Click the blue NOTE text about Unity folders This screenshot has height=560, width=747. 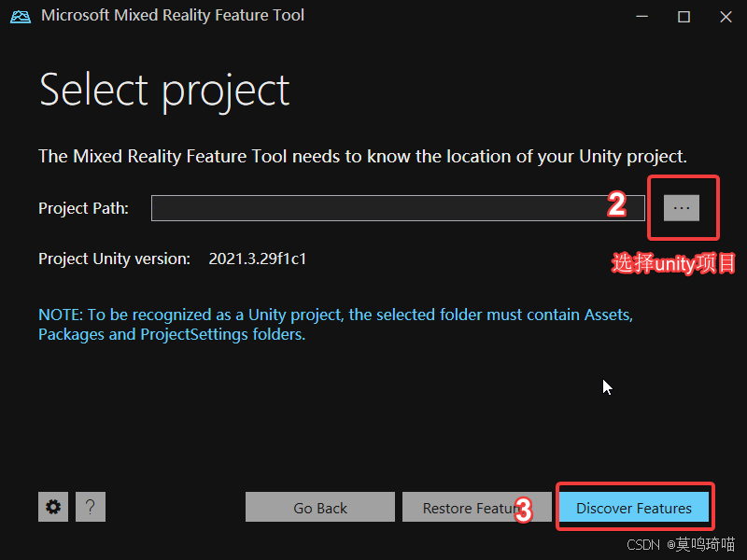(x=335, y=324)
